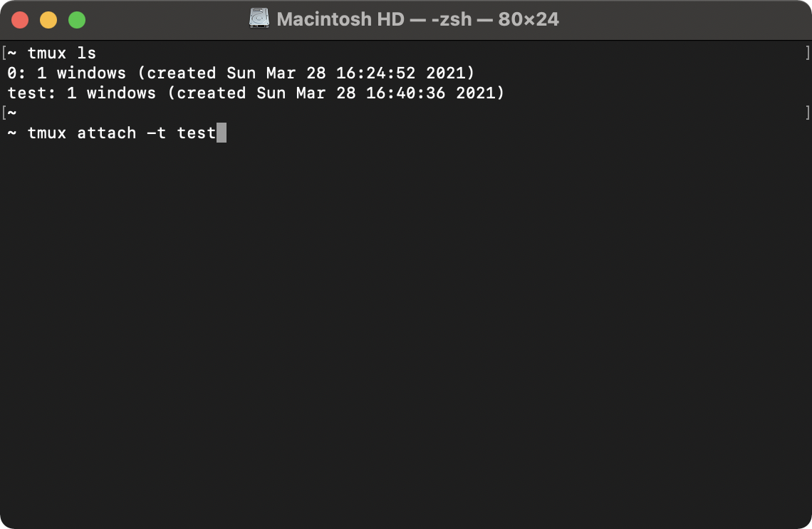Click the red close window button
812x529 pixels.
[20, 20]
